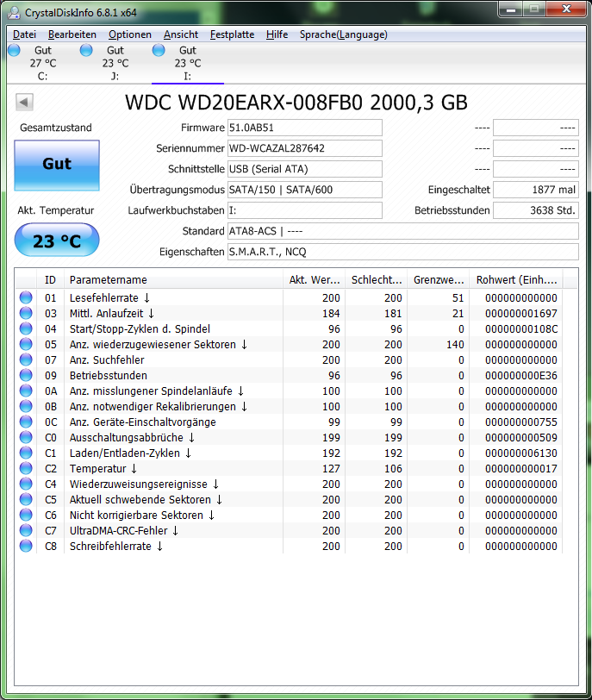Select Grenzwert 140 in row 05
Image resolution: width=592 pixels, height=700 pixels.
(455, 345)
